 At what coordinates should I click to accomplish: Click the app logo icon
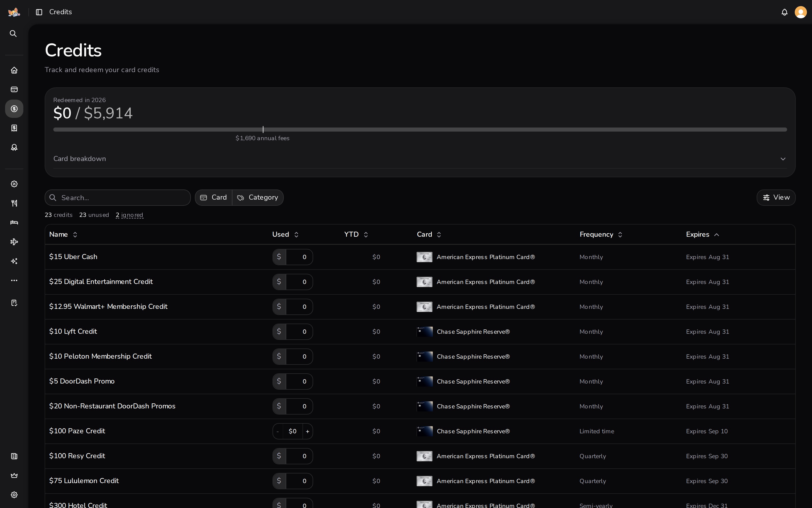coord(14,12)
